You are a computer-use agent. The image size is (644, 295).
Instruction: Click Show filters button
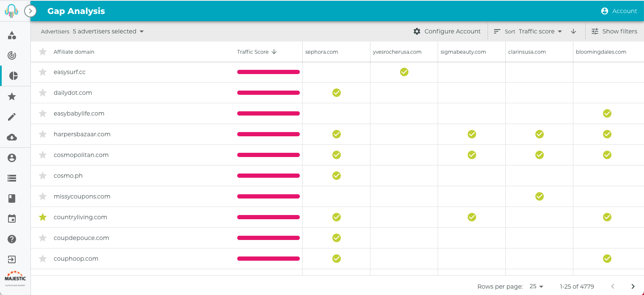[x=614, y=31]
